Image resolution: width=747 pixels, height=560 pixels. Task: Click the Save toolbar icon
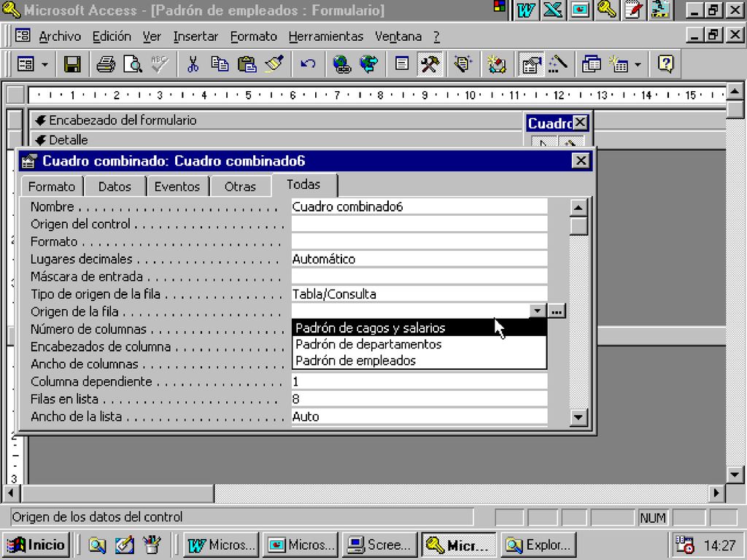[72, 64]
